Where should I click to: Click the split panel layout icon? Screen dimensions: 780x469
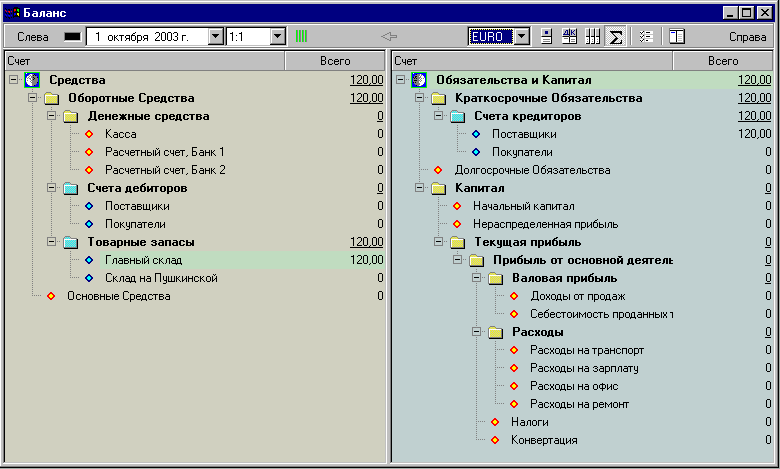point(677,36)
